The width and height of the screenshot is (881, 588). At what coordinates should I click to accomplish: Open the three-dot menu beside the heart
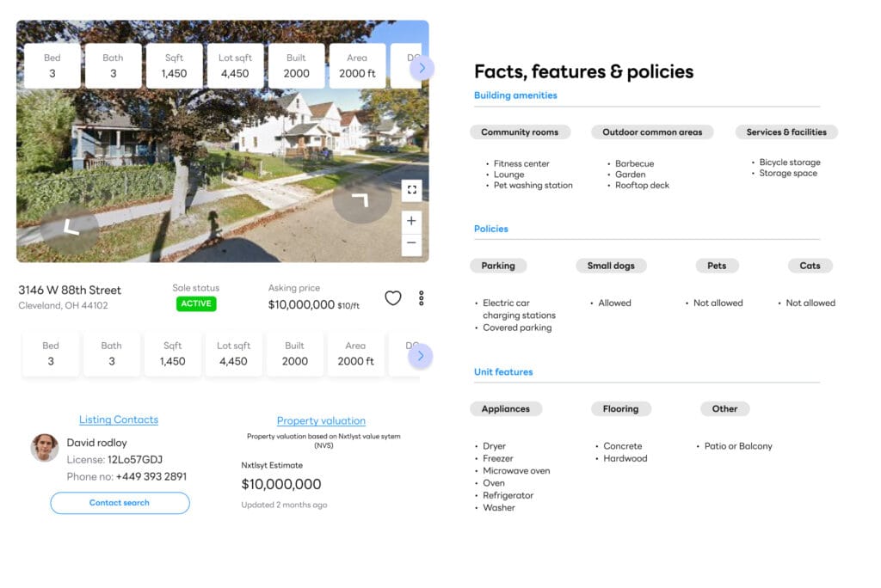pos(421,298)
